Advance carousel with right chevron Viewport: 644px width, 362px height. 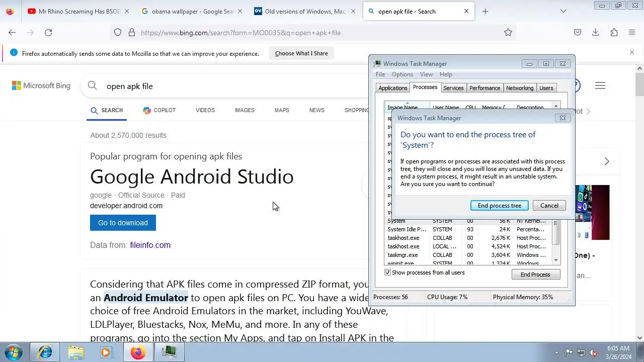[607, 161]
